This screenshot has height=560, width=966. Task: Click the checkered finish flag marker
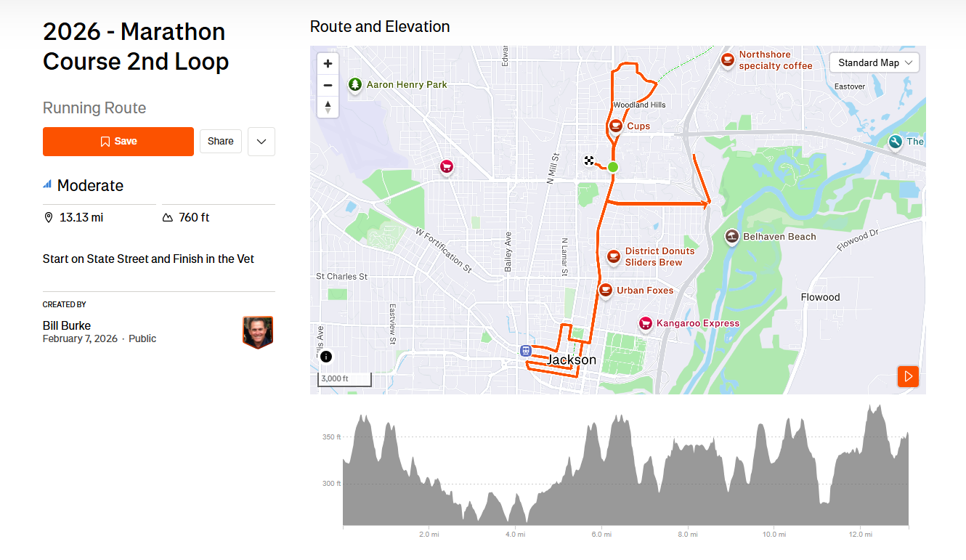coord(589,161)
